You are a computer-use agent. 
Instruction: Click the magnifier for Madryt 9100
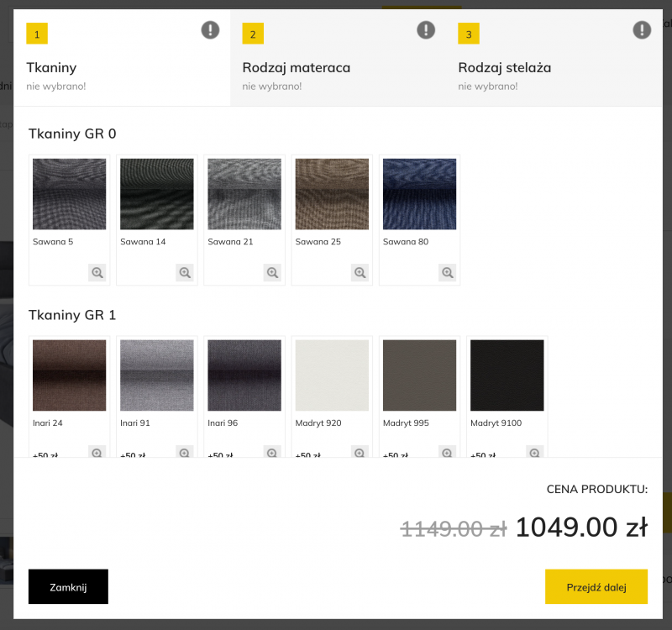pyautogui.click(x=535, y=452)
